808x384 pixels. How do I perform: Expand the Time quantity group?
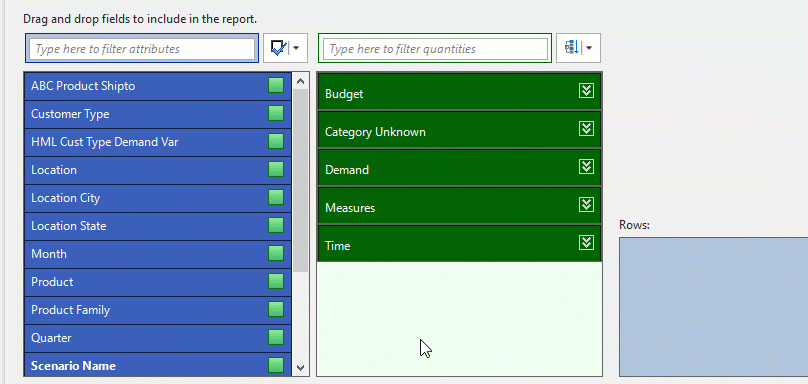point(586,242)
